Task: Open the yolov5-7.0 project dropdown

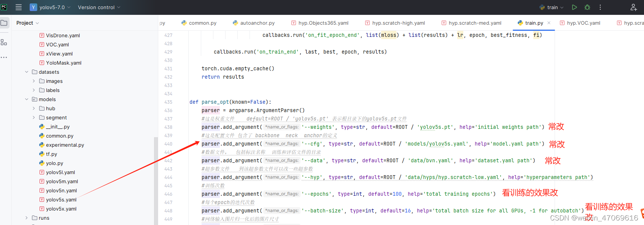Action: coord(50,7)
